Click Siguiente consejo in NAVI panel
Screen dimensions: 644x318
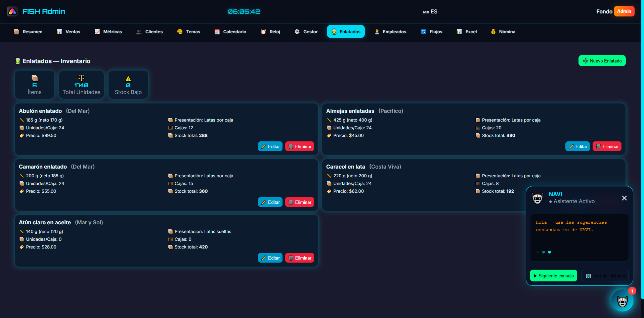click(553, 276)
